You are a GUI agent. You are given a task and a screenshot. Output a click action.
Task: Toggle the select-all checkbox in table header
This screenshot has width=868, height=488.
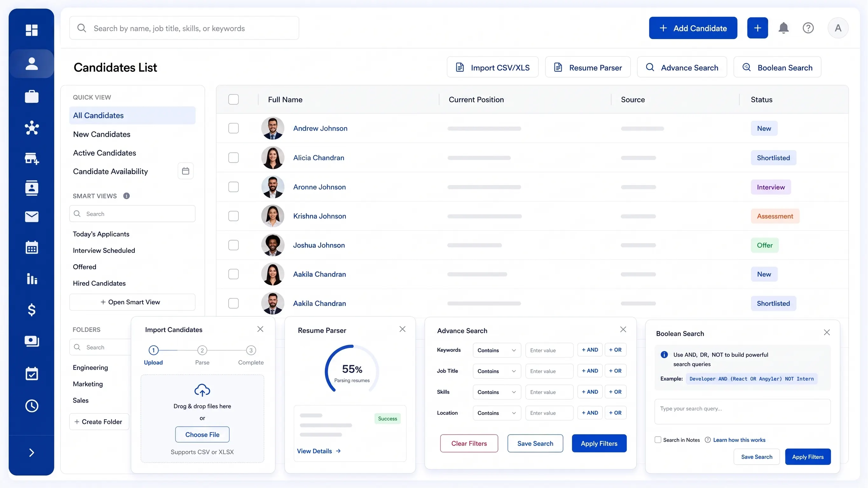point(233,99)
